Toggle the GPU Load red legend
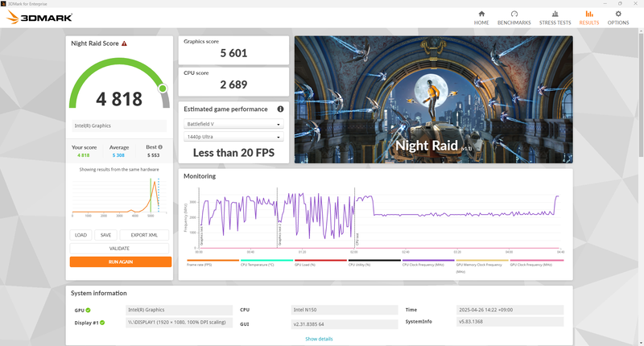This screenshot has height=346, width=644. point(320,262)
